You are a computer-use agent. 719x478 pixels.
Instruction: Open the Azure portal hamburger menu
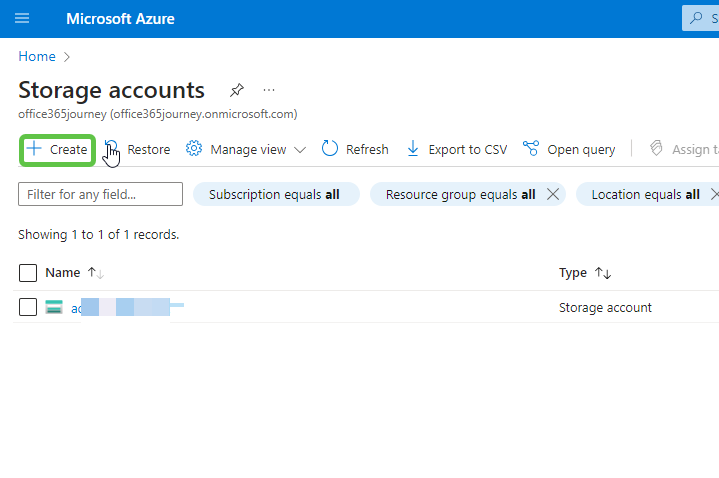coord(23,19)
